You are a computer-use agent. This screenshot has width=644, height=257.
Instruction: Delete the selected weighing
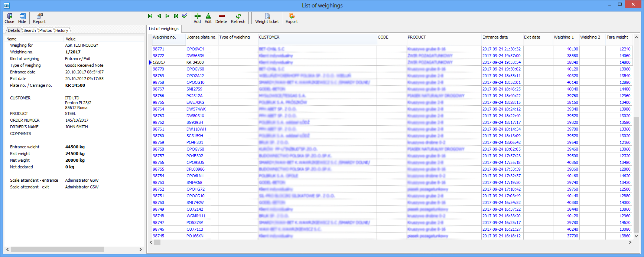[x=221, y=18]
